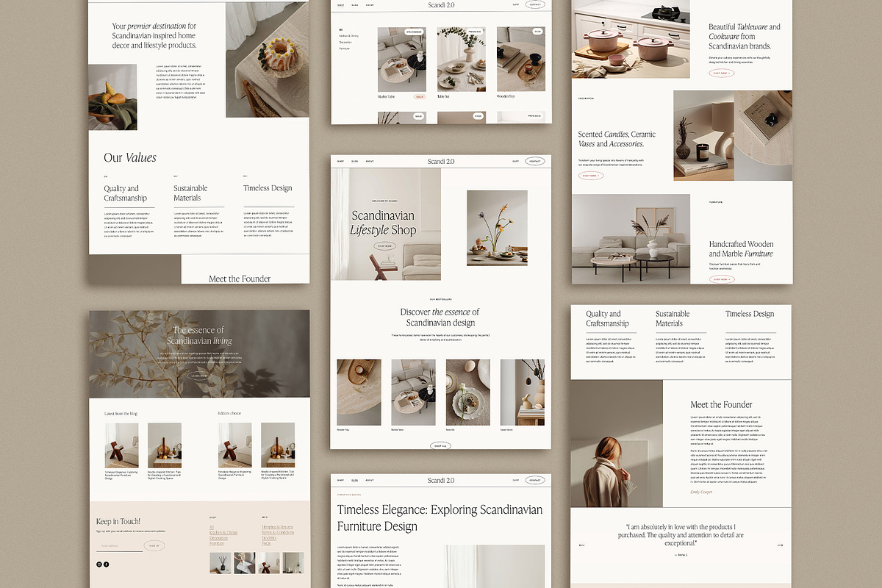The image size is (882, 588).
Task: Click Learn More on the Scandinavian living banner
Action: coord(199,376)
